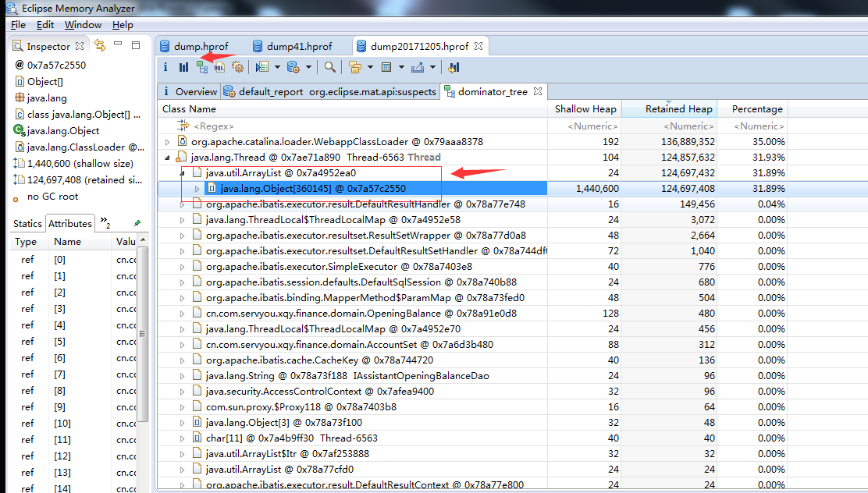Open the heap dump overview info icon
This screenshot has width=868, height=493.
(x=165, y=68)
